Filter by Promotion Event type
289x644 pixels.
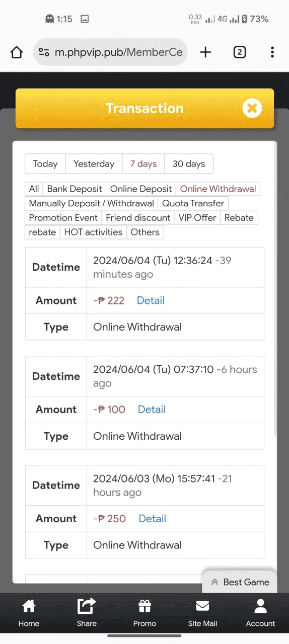(x=63, y=218)
